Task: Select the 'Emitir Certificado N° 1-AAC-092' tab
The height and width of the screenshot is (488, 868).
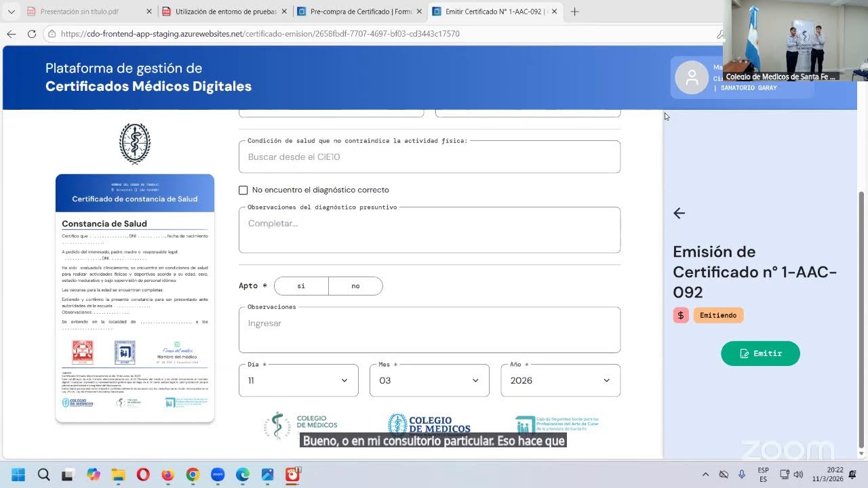Action: point(496,12)
